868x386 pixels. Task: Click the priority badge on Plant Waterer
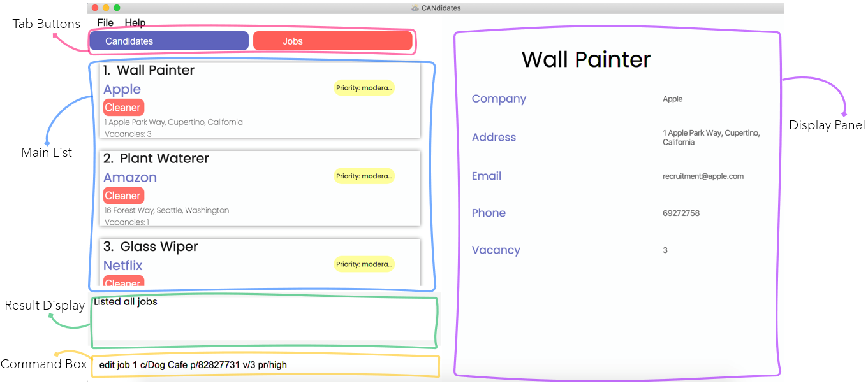tap(364, 176)
